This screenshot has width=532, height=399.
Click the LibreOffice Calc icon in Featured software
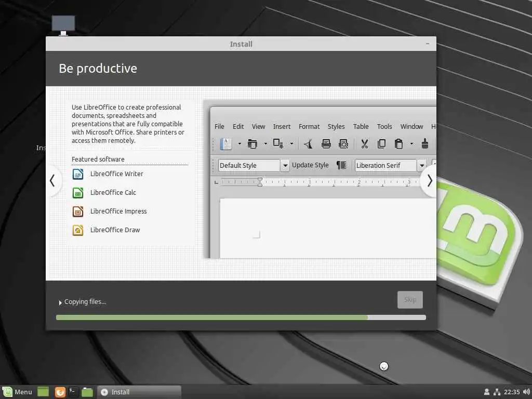point(78,193)
